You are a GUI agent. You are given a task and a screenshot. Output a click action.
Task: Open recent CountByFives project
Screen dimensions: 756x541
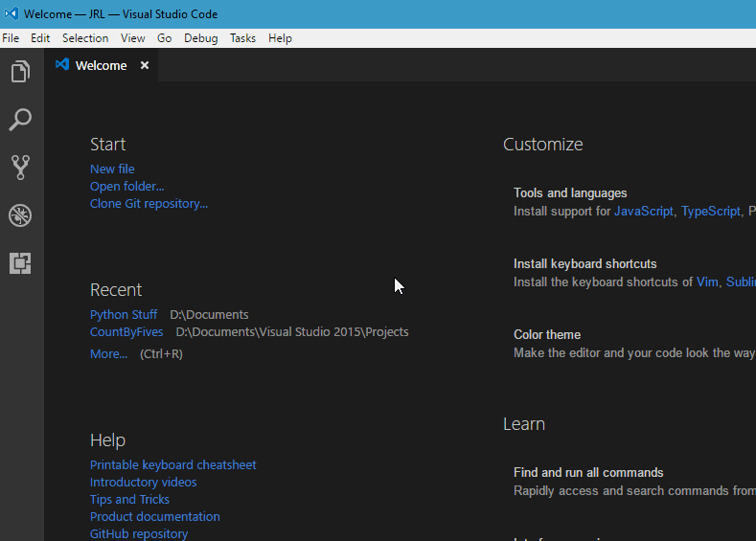point(126,332)
